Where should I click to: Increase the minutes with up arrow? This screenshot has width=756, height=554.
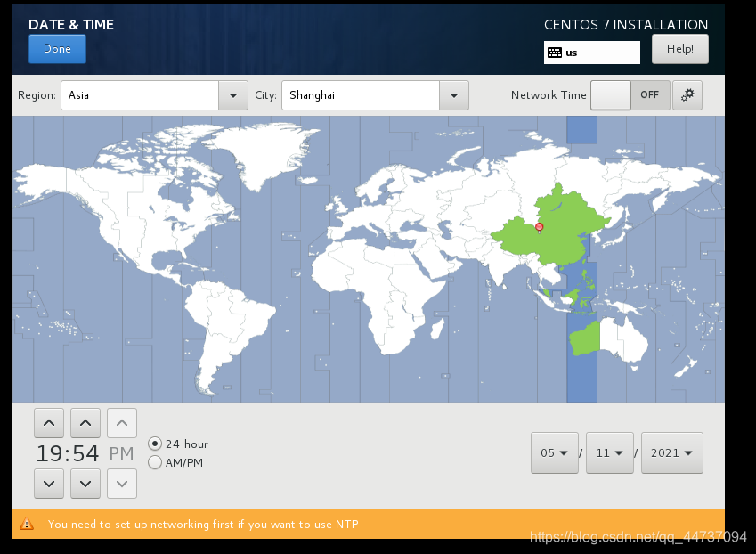(85, 423)
